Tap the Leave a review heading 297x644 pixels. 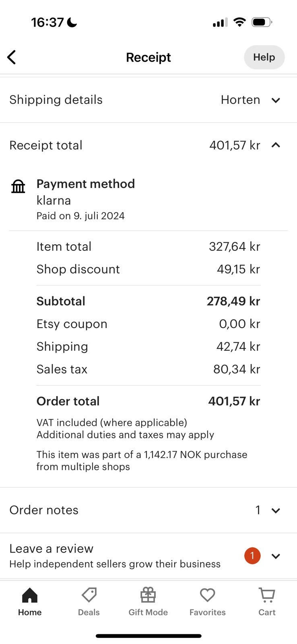pyautogui.click(x=52, y=548)
